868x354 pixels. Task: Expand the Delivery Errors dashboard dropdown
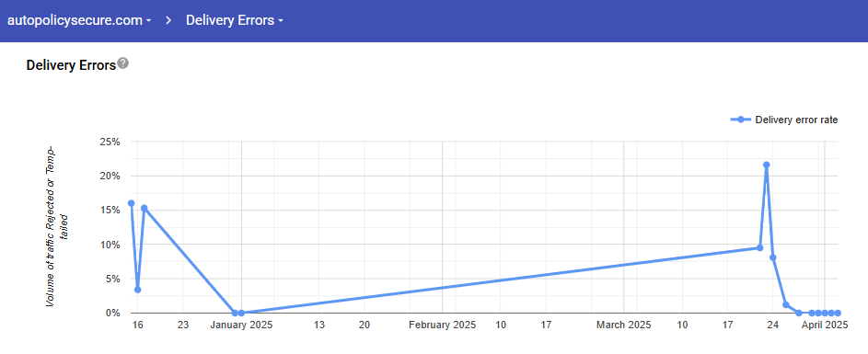click(x=235, y=20)
